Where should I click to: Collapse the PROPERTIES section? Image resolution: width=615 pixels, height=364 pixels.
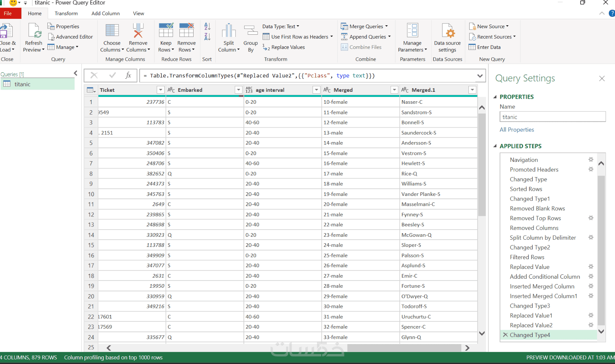click(x=495, y=97)
